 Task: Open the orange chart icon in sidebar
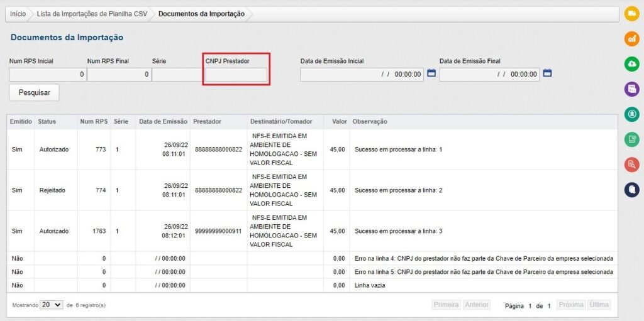pos(631,39)
